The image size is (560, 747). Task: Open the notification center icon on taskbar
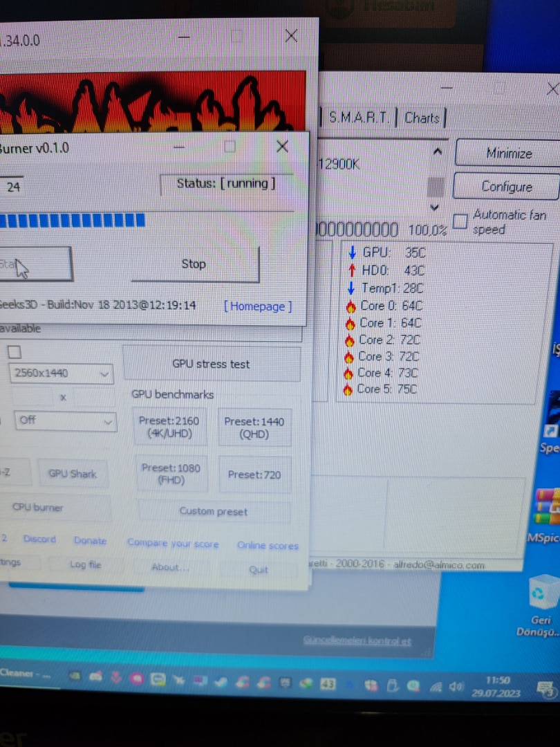click(x=547, y=688)
